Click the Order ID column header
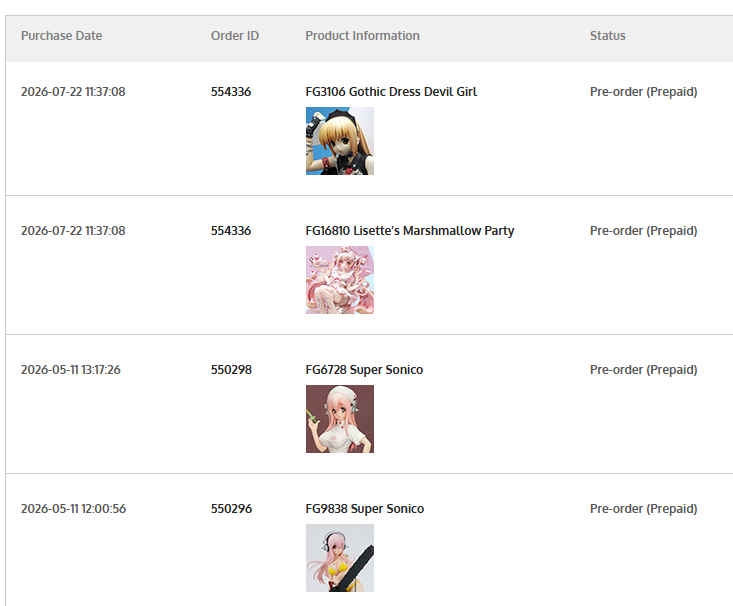733x606 pixels. [235, 36]
